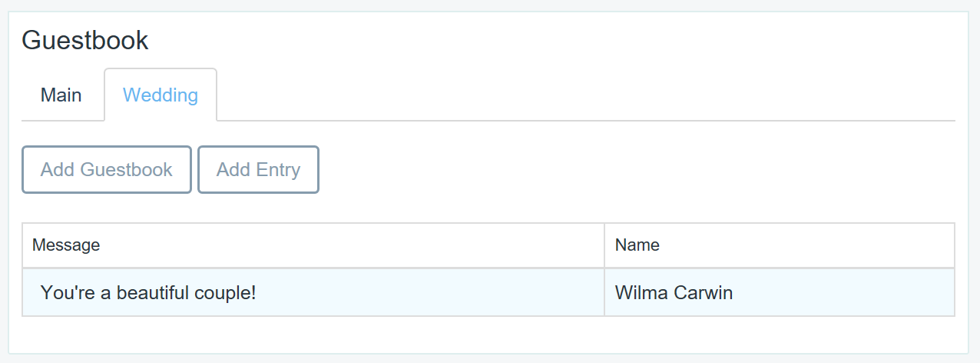Switch to the Main guestbook tab
This screenshot has width=980, height=363.
coord(61,95)
